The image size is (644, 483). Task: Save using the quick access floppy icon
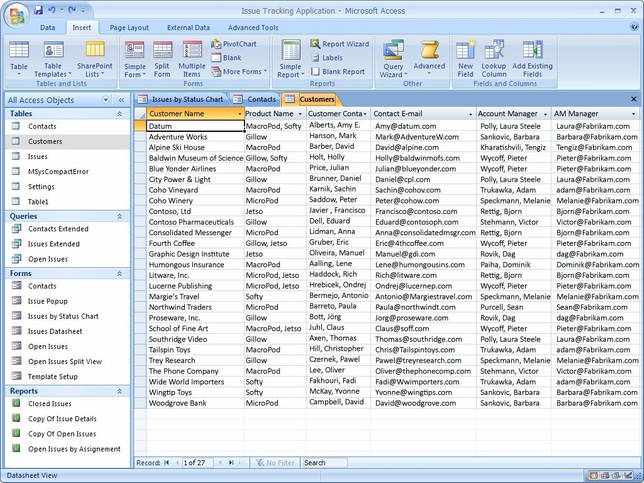tap(38, 10)
